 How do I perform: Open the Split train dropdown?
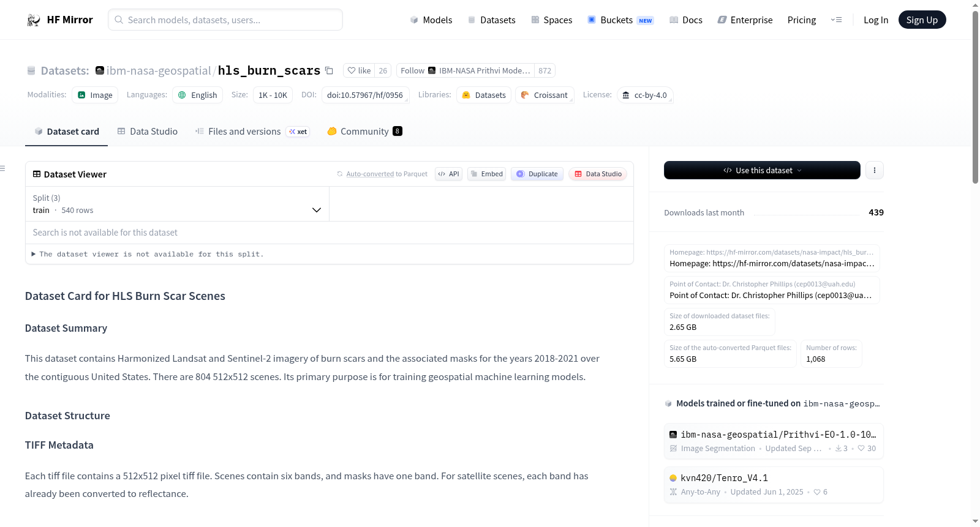[x=177, y=204]
